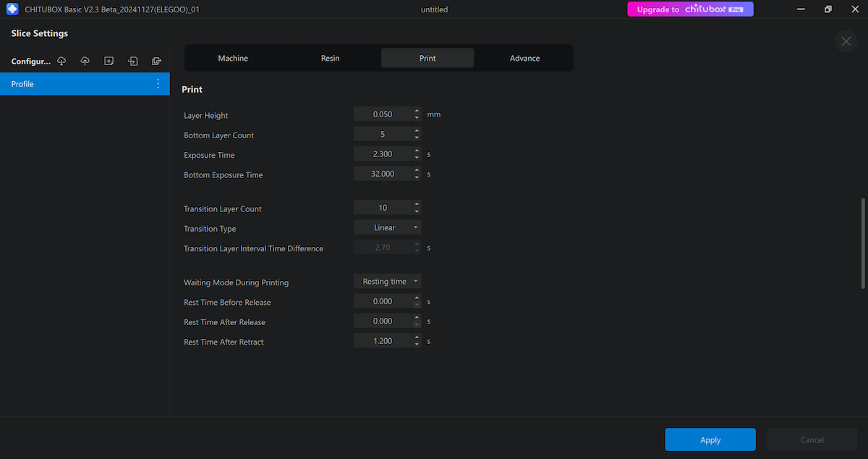Decrease Exposure Time with down arrow
This screenshot has height=459, width=868.
(x=417, y=156)
